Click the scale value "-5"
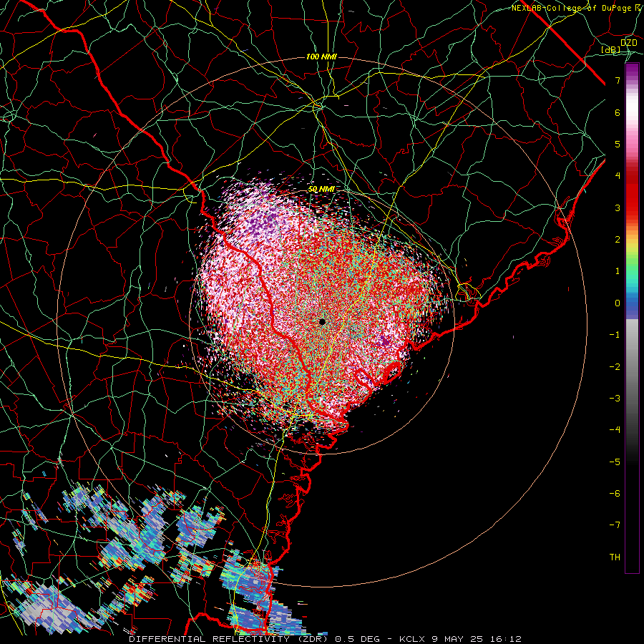The height and width of the screenshot is (644, 644). (615, 462)
